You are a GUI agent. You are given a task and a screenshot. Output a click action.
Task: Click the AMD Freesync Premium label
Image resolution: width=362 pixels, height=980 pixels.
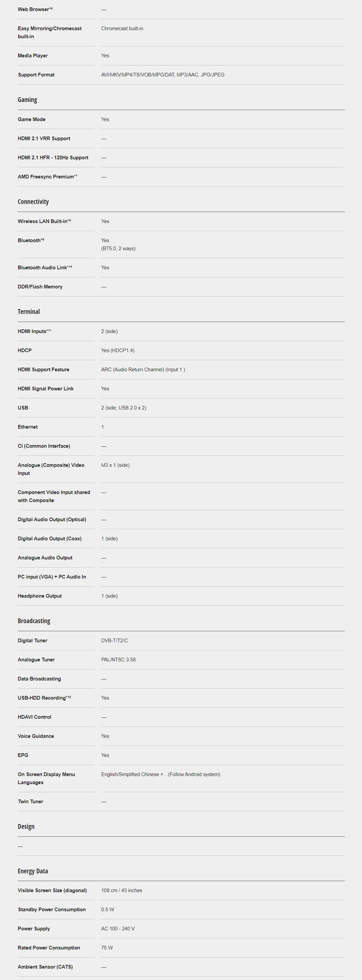pyautogui.click(x=46, y=176)
